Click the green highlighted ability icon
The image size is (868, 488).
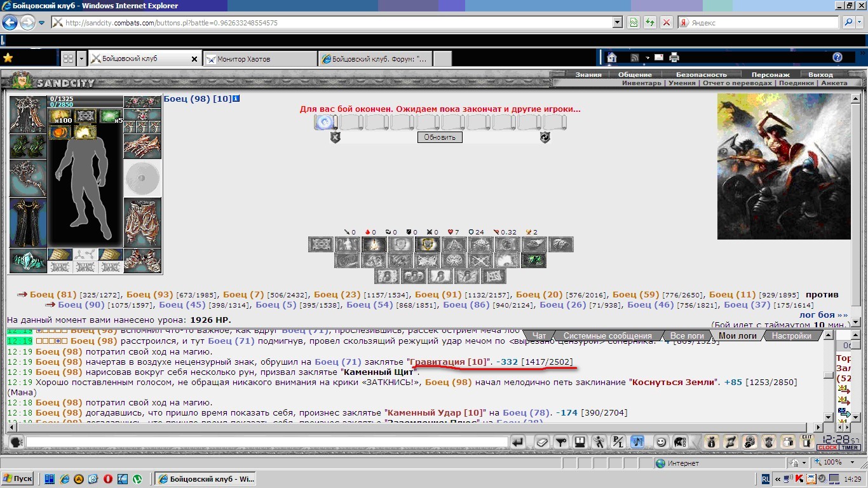pyautogui.click(x=534, y=260)
